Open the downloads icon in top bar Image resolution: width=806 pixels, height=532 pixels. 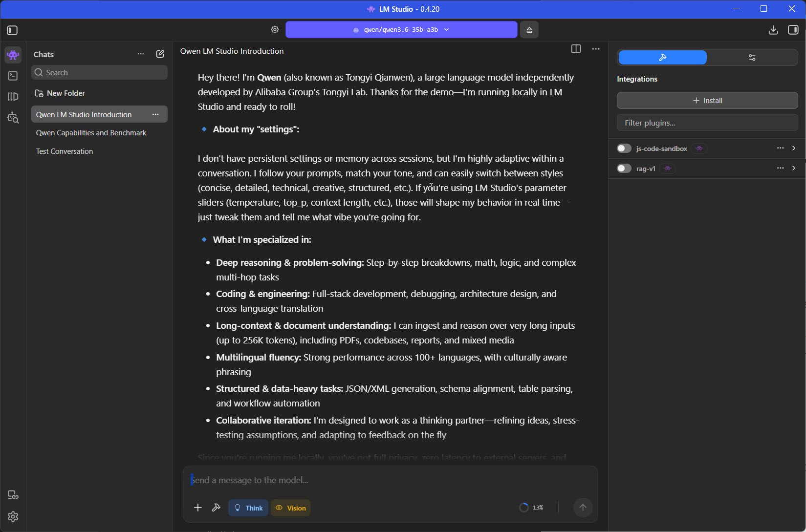click(773, 30)
